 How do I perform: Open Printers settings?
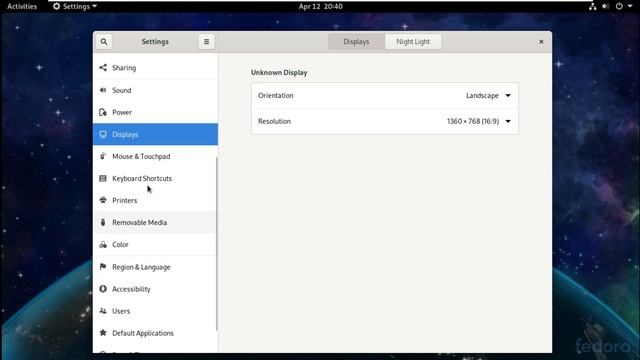click(155, 200)
